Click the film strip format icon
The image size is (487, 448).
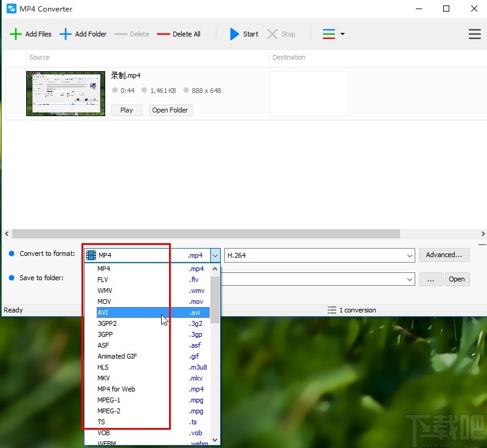[91, 255]
